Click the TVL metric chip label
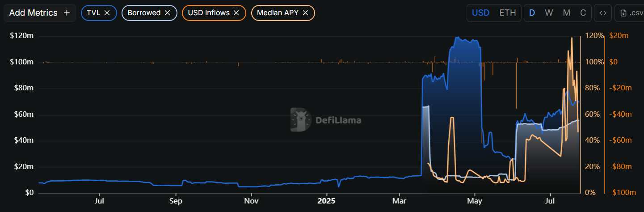 click(93, 13)
